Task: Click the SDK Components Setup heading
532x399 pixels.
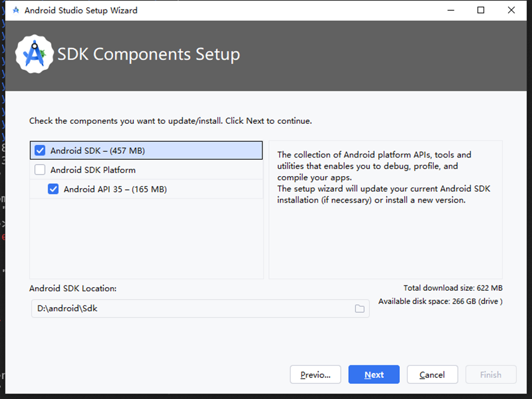Action: pyautogui.click(x=148, y=54)
